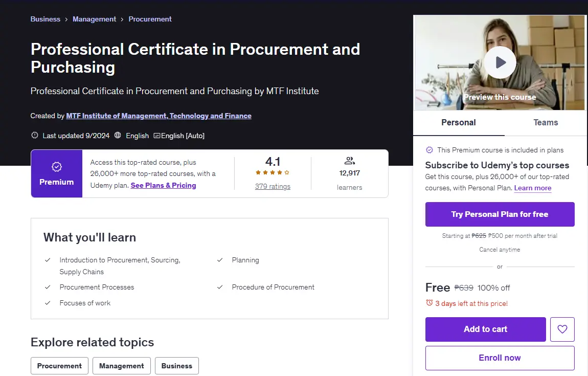The height and width of the screenshot is (376, 588).
Task: Click 'Procurement Processes' learning item
Action: point(97,287)
